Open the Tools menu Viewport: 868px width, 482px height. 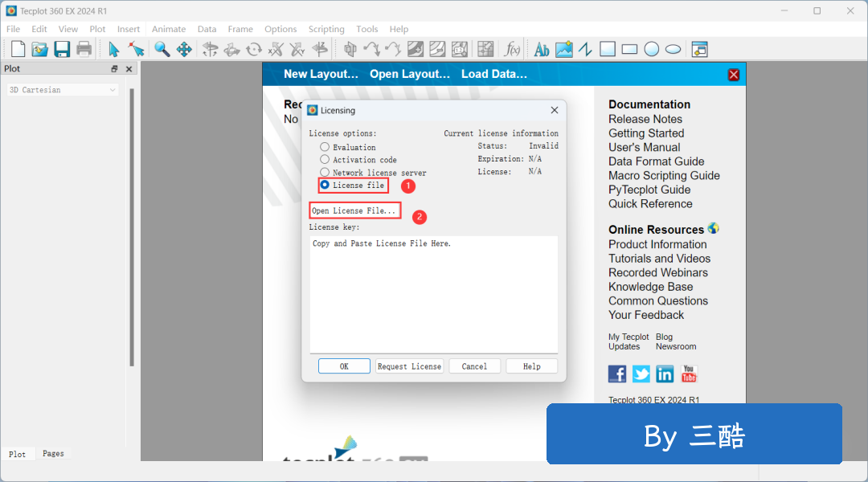(367, 29)
